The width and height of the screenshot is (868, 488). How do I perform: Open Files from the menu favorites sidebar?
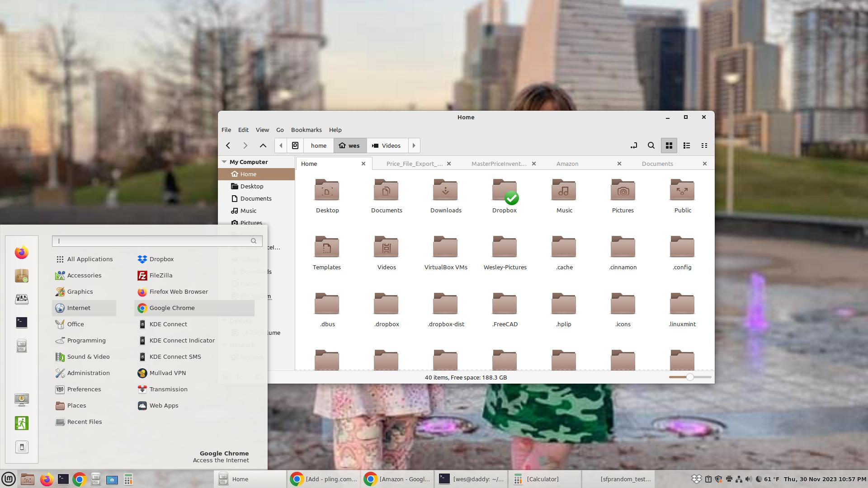pos(22,346)
